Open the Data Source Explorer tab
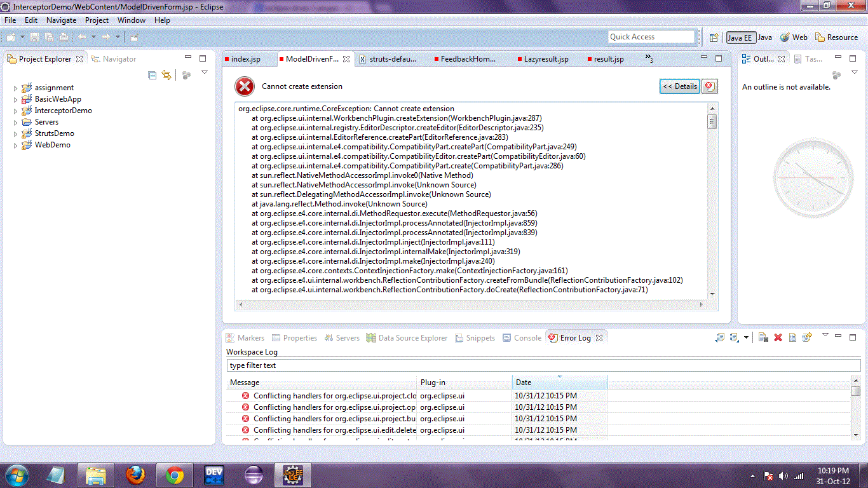The image size is (868, 488). pos(407,338)
